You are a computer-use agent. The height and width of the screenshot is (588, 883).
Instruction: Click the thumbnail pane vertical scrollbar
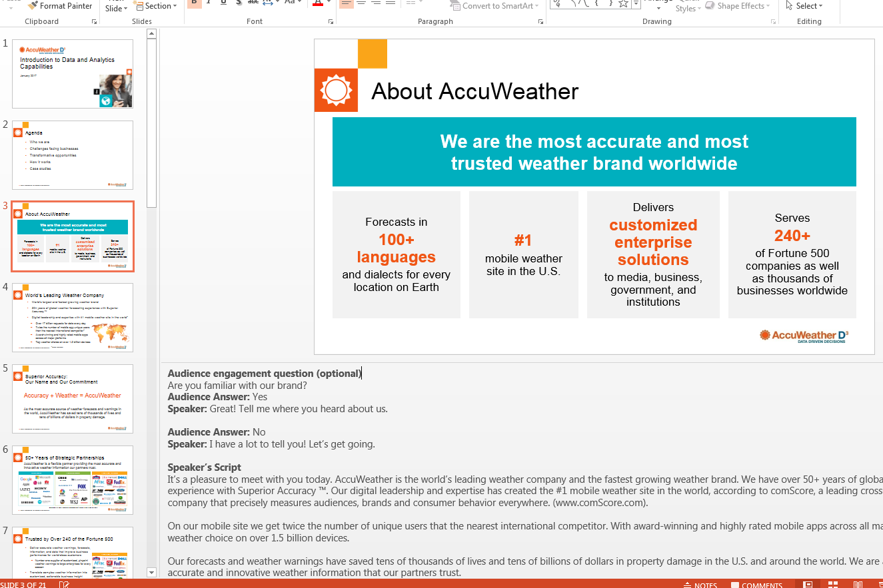(x=151, y=123)
